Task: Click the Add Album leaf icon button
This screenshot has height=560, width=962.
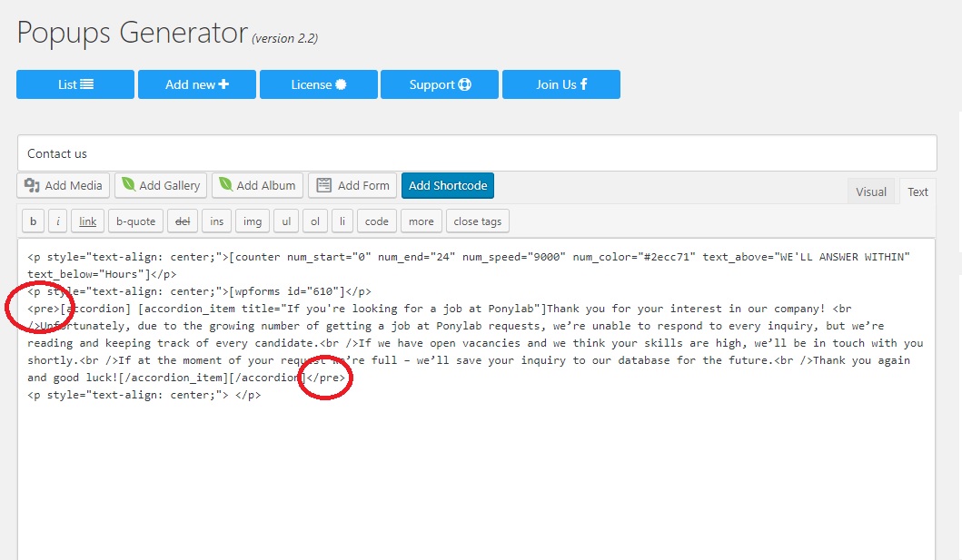Action: (x=257, y=185)
